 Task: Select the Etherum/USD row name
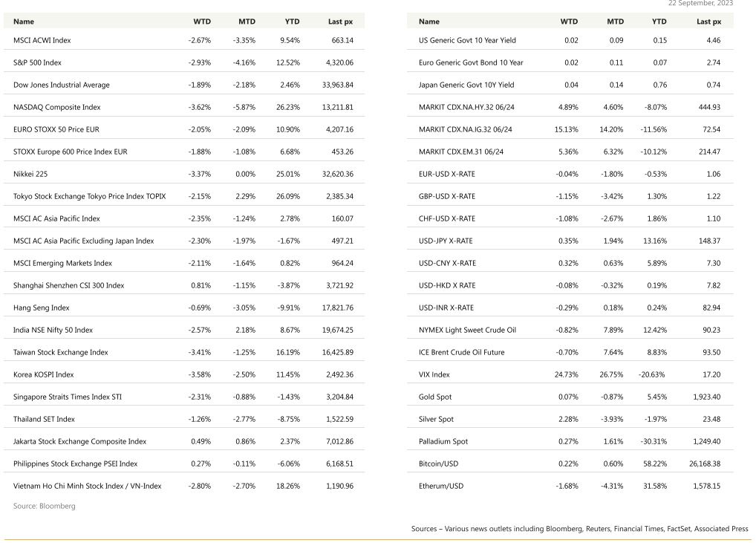tap(440, 486)
